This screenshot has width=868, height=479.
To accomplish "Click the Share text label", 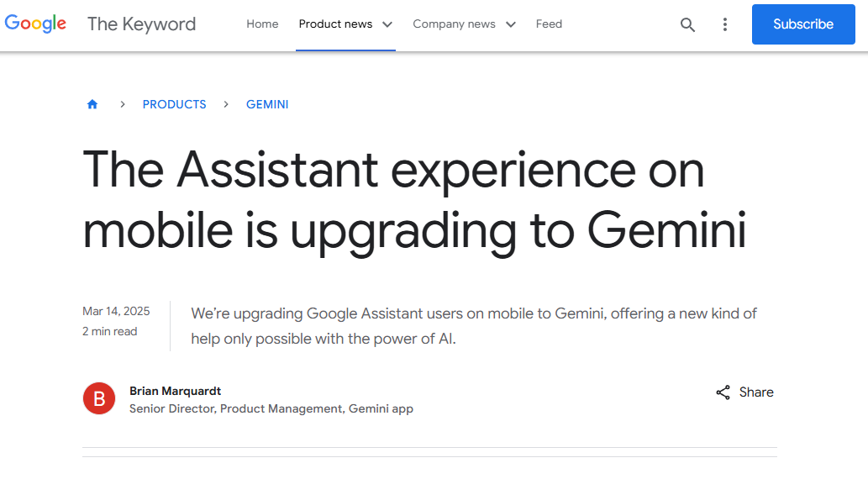I will (756, 392).
